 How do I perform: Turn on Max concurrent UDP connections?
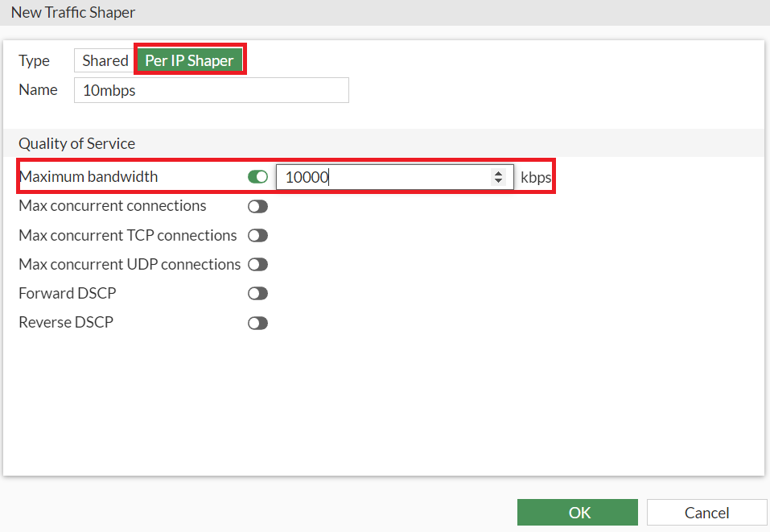(257, 265)
